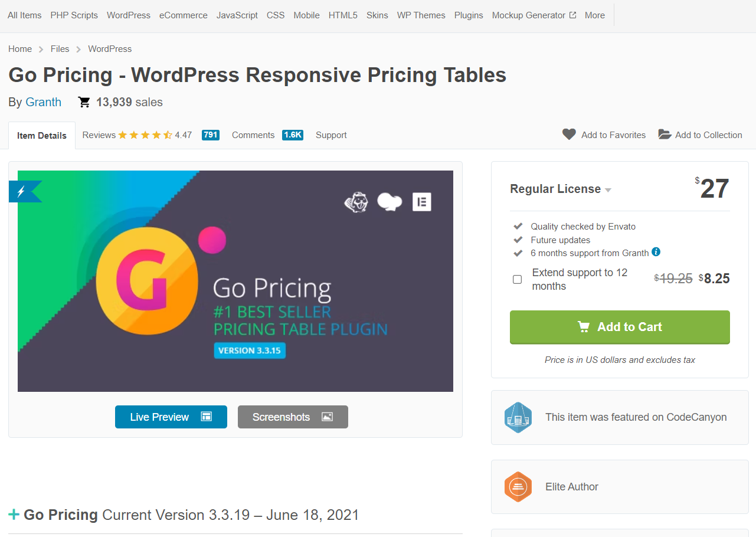Click the Elite Author orange badge icon

(518, 487)
